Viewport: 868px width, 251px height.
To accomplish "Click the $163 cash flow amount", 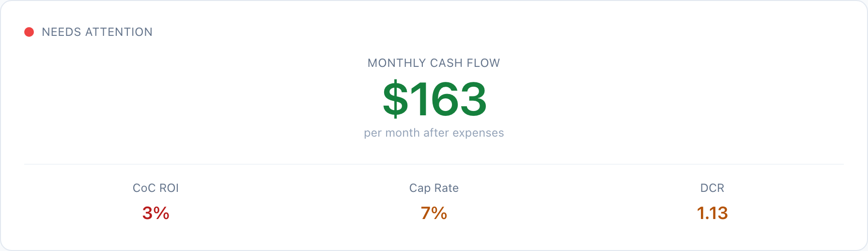I will (434, 99).
